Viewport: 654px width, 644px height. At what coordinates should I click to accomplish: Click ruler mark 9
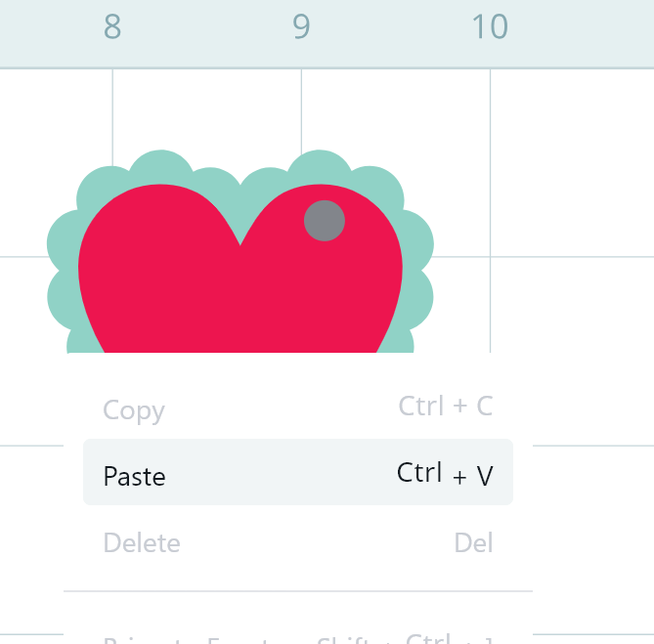[x=301, y=27]
